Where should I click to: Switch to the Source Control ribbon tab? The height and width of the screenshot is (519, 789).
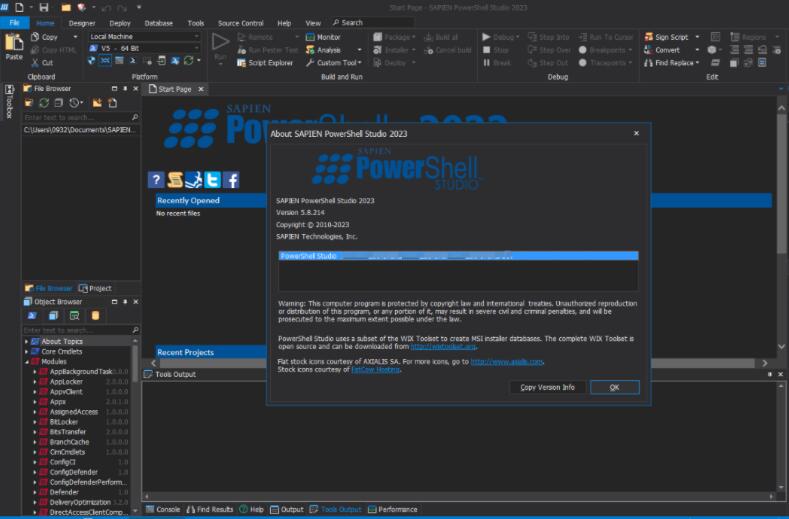click(241, 23)
